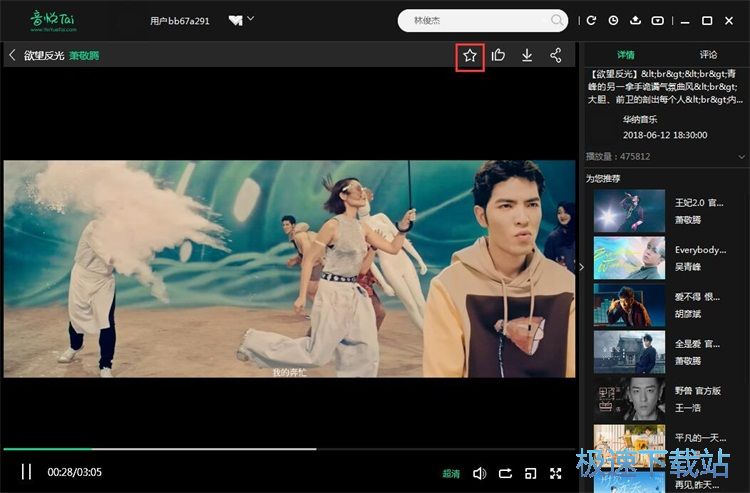Favorite the video with star icon
Image resolution: width=750 pixels, height=493 pixels.
click(470, 56)
